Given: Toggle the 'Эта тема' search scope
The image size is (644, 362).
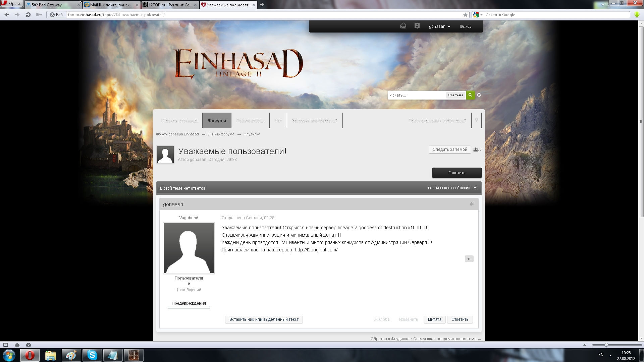Looking at the screenshot, I should point(455,95).
